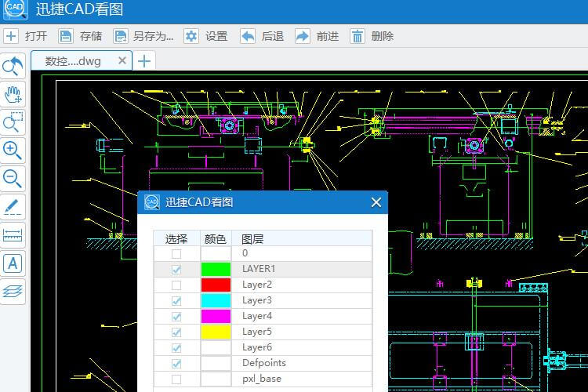Toggle Layer3 visibility checkbox
This screenshot has width=588, height=392.
(x=176, y=301)
